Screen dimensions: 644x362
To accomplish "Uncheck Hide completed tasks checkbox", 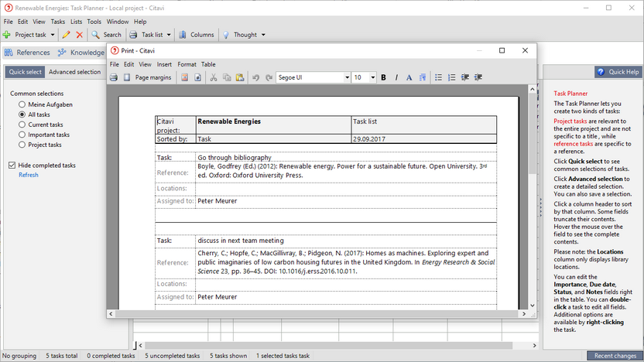I will click(12, 166).
